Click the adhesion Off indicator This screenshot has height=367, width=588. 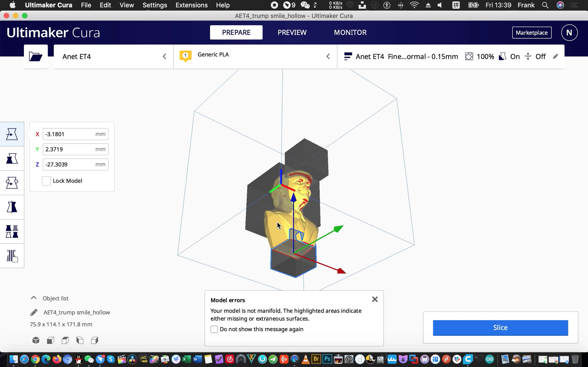click(x=535, y=56)
